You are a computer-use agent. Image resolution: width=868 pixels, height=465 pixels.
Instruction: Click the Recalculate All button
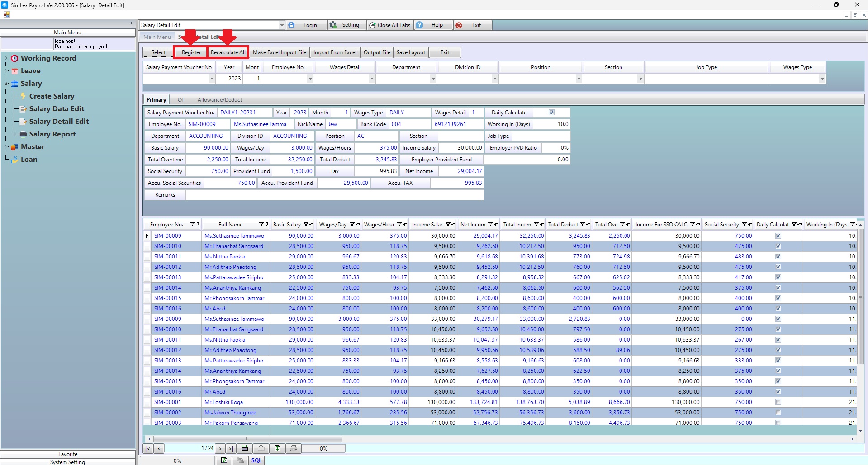[x=228, y=52]
